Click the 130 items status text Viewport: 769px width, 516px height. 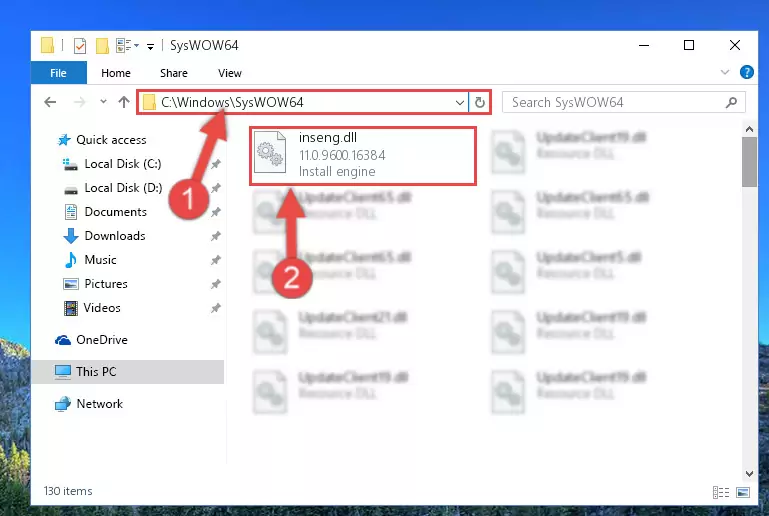click(68, 491)
